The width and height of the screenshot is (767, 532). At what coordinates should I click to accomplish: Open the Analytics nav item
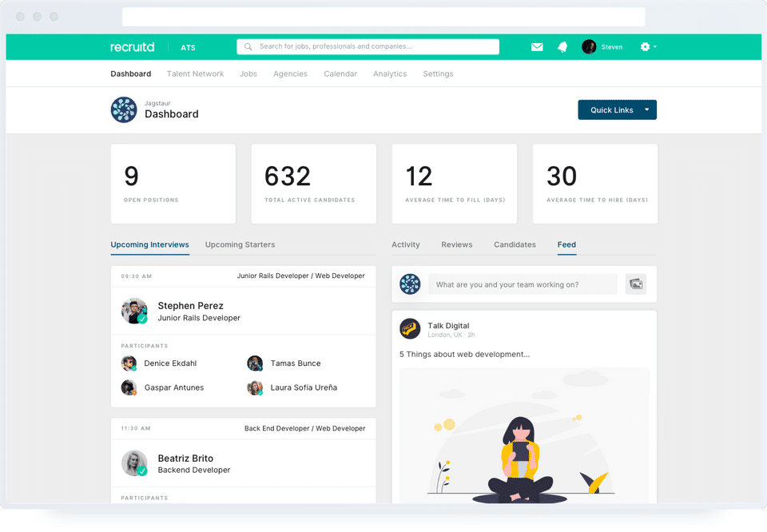[x=390, y=73]
